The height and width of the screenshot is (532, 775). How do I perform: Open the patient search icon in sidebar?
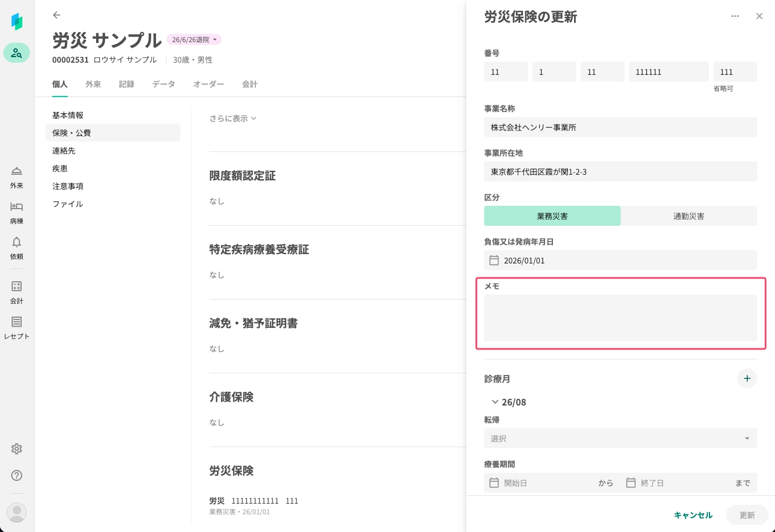click(x=17, y=53)
